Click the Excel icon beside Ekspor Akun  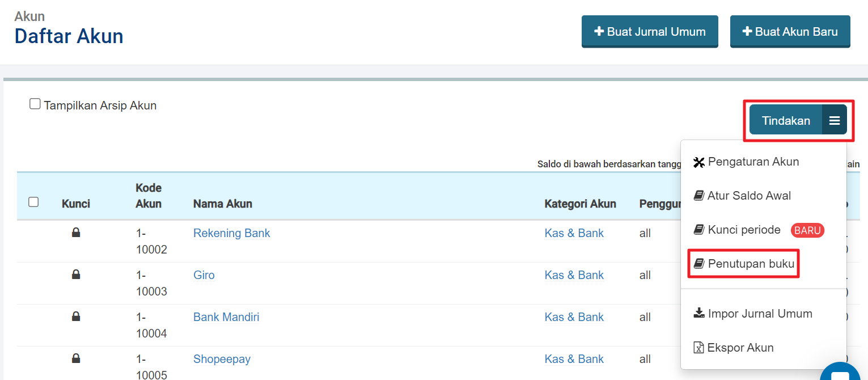(698, 348)
